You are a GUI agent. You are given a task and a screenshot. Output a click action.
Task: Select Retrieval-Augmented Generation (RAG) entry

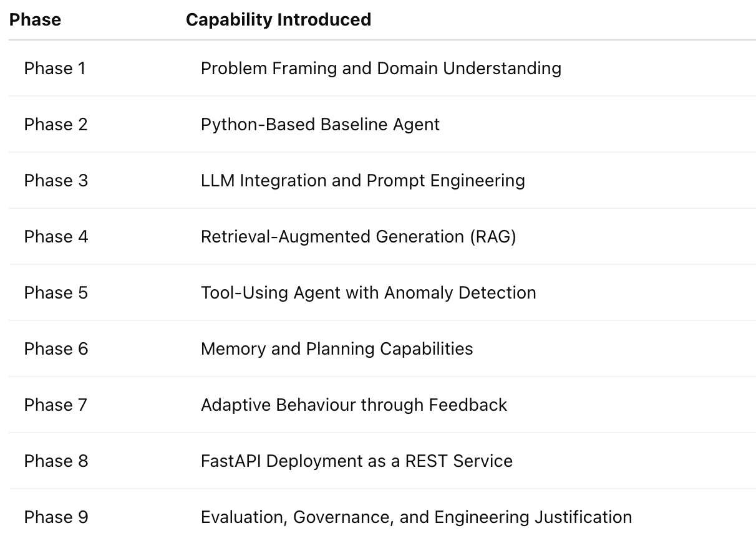pos(359,237)
